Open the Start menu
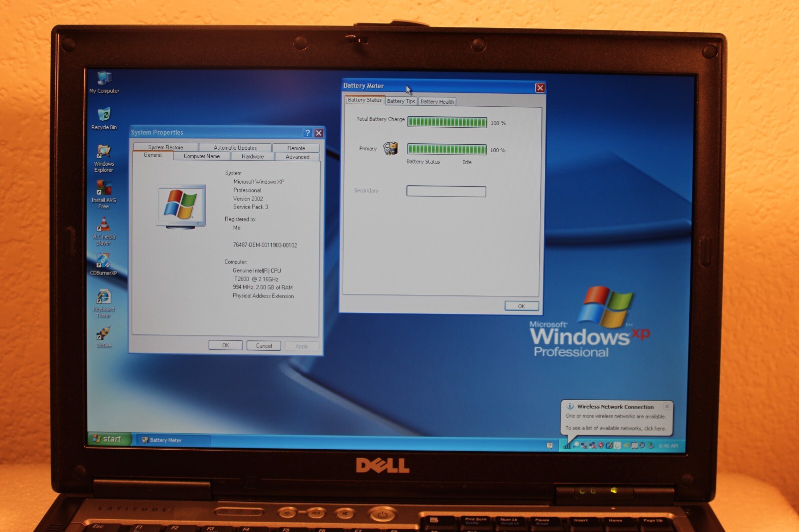The width and height of the screenshot is (799, 532). point(109,439)
